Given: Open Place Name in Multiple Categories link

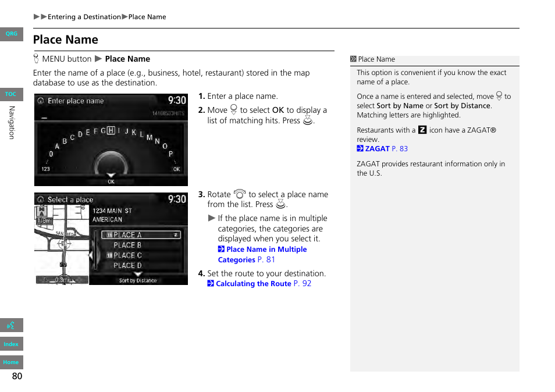Looking at the screenshot, I should click(x=262, y=254).
